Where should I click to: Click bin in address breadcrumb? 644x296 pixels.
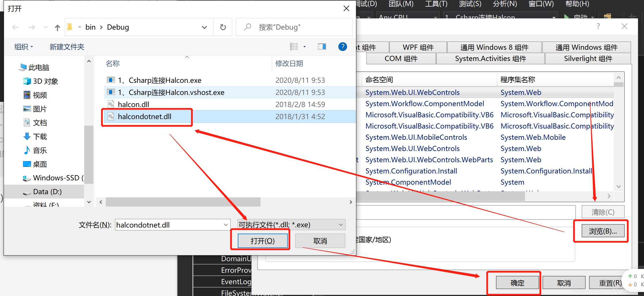[90, 27]
